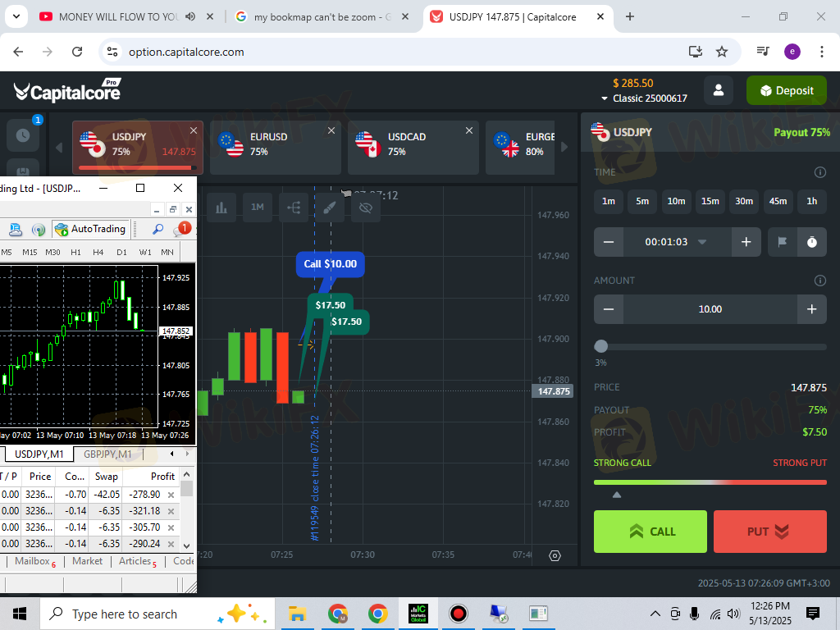Open the IC Markets app on taskbar
This screenshot has height=630, width=840.
click(418, 614)
